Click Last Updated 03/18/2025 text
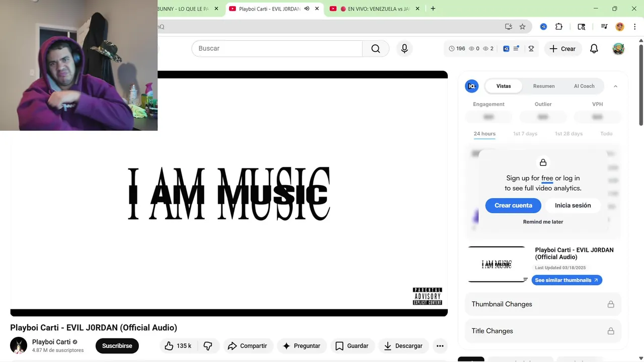Image resolution: width=644 pixels, height=362 pixels. pos(560,268)
